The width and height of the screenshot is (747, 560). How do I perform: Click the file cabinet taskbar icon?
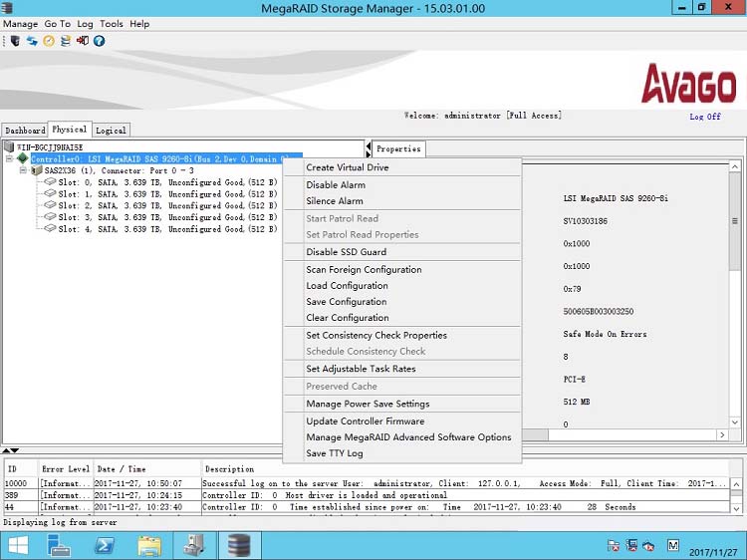[x=194, y=546]
